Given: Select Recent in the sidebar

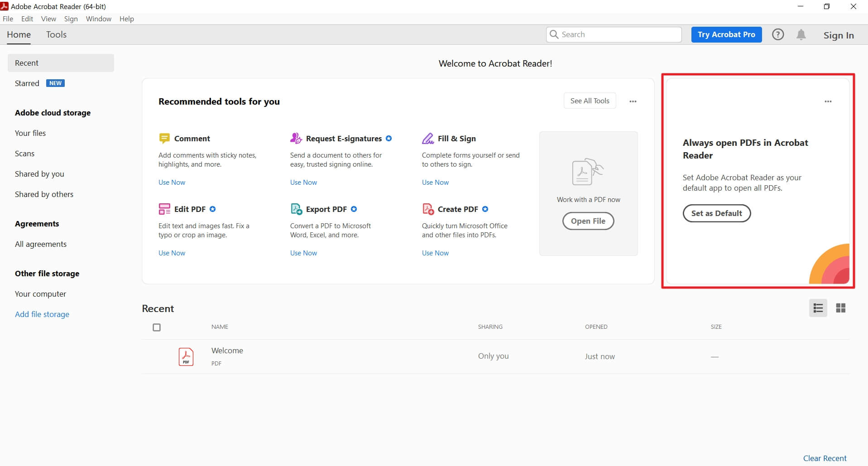Looking at the screenshot, I should pyautogui.click(x=61, y=63).
